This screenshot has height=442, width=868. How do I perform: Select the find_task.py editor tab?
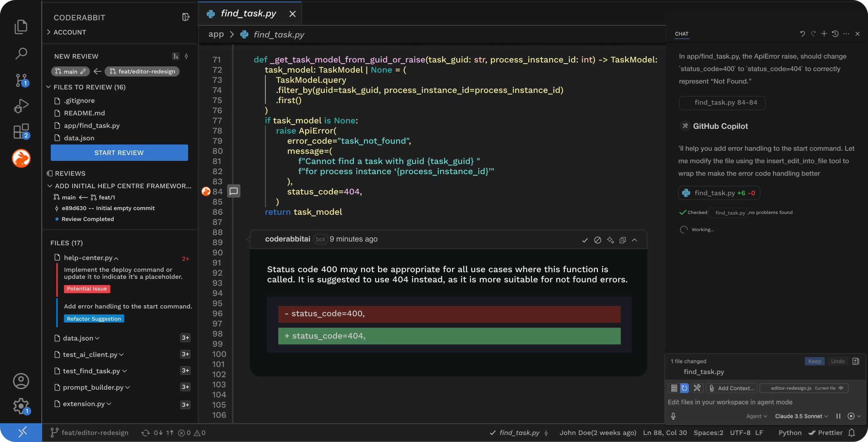tap(248, 13)
